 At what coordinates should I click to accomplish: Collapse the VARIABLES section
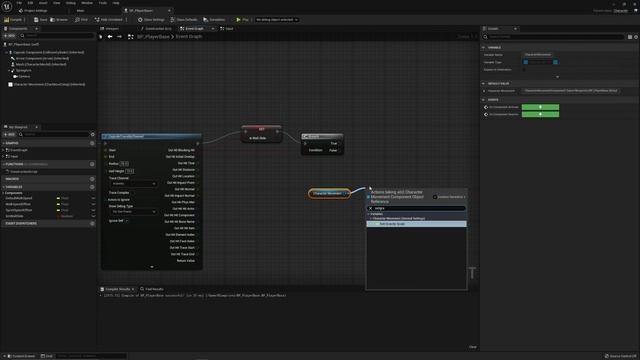click(4, 187)
